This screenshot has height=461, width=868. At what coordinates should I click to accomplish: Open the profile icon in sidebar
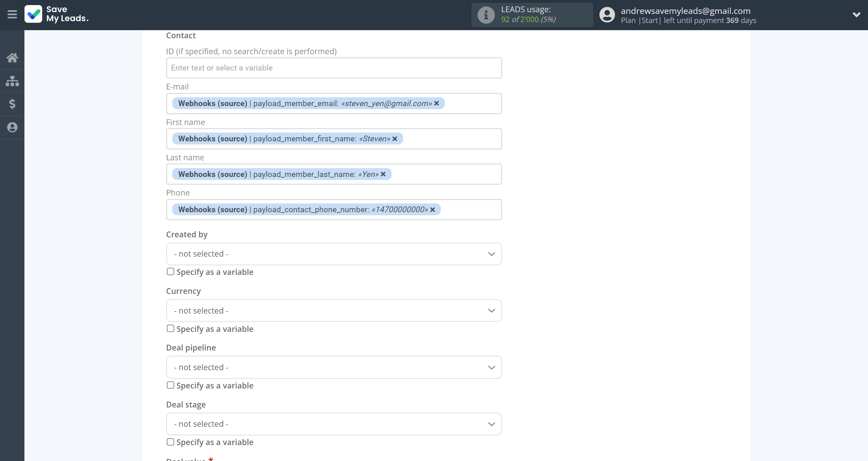click(12, 127)
